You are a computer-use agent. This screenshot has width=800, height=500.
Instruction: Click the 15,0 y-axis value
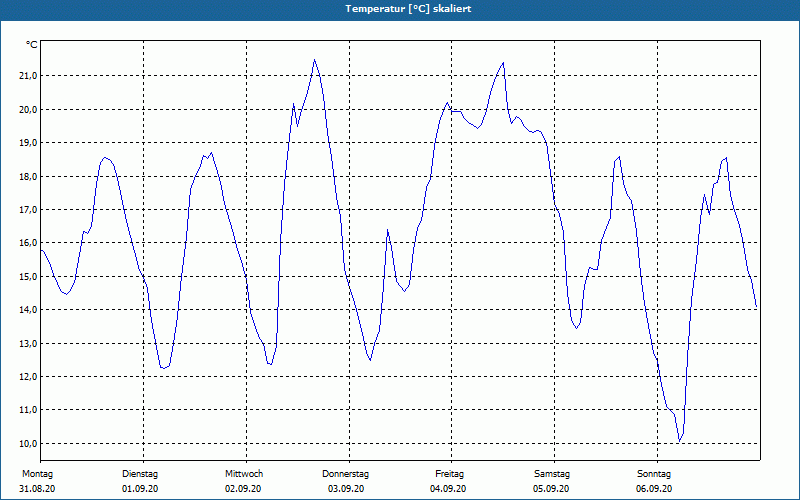tap(28, 277)
